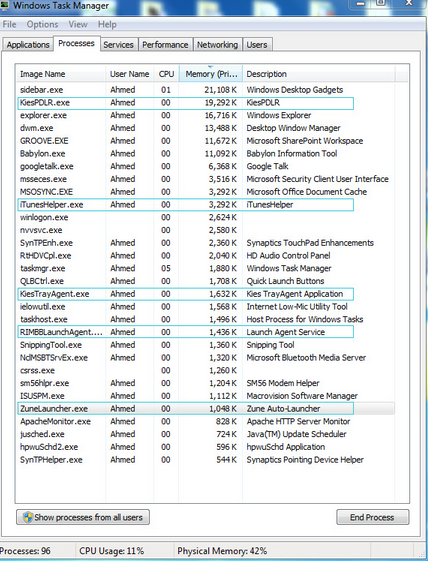Click the Zune Auto-Launcher description

(x=283, y=409)
